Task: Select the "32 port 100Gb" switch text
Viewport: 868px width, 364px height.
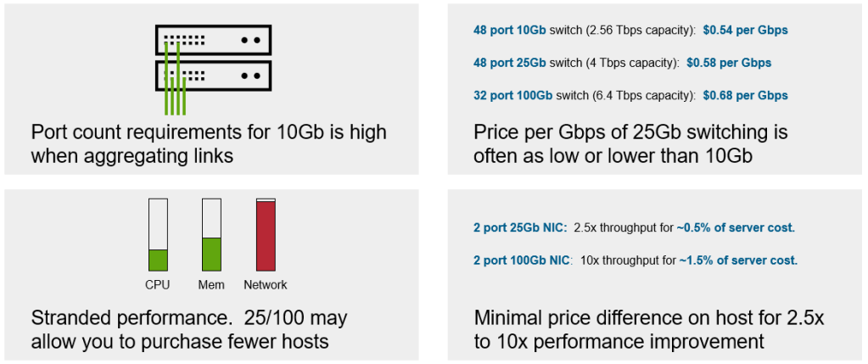Action: pyautogui.click(x=513, y=95)
